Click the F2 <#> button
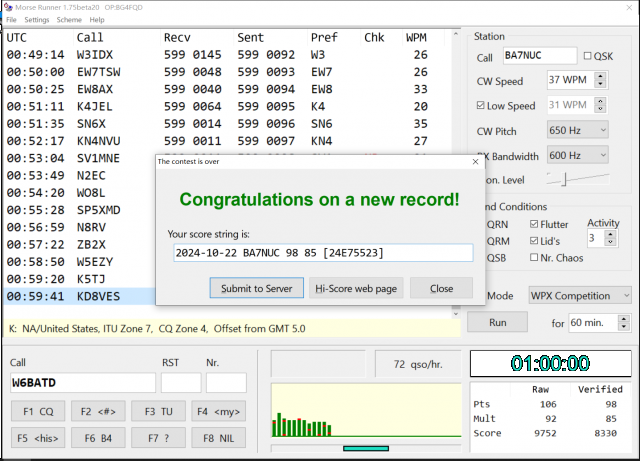Viewport: 640px width, 461px height. (x=98, y=412)
